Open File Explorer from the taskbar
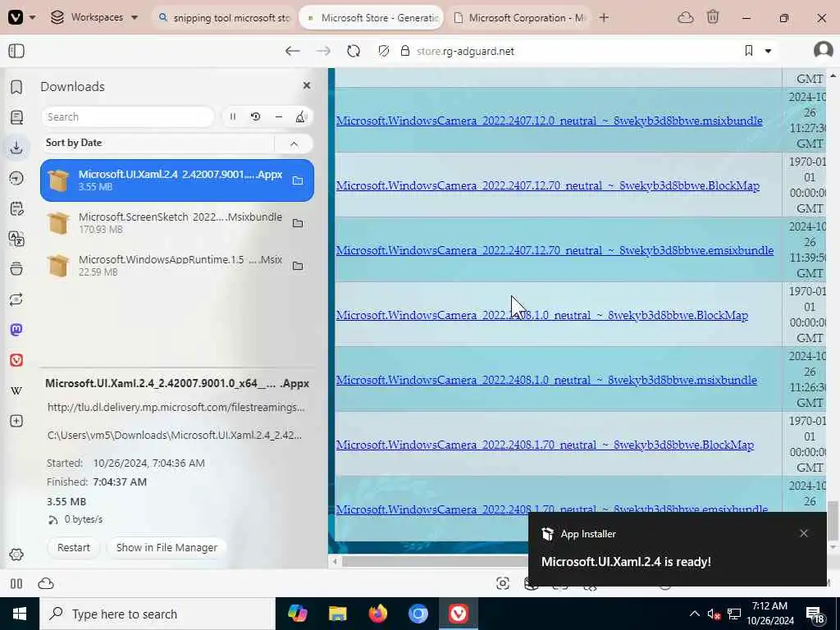The image size is (840, 630). pos(337,614)
